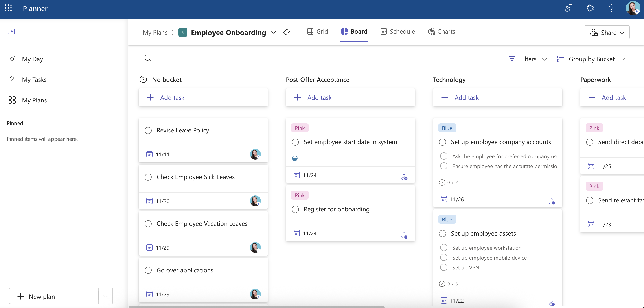Viewport: 644px width, 308px height.
Task: Open due date calendar on Revise Leave Policy
Action: click(149, 154)
